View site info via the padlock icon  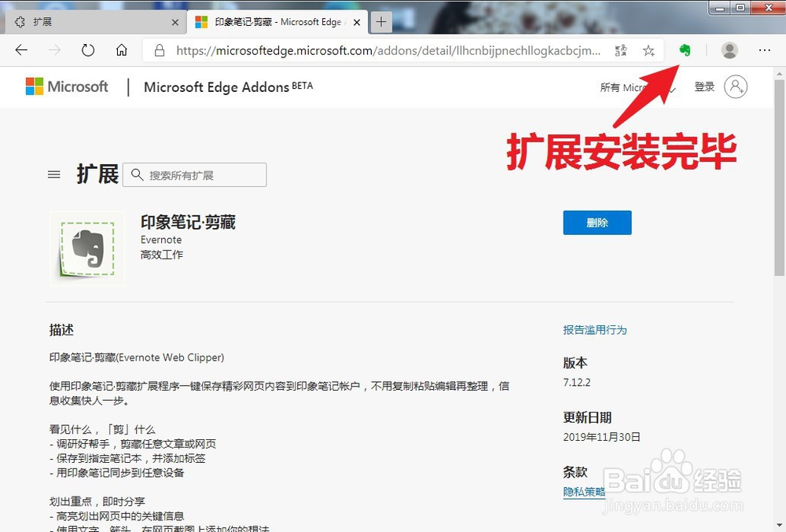point(160,50)
